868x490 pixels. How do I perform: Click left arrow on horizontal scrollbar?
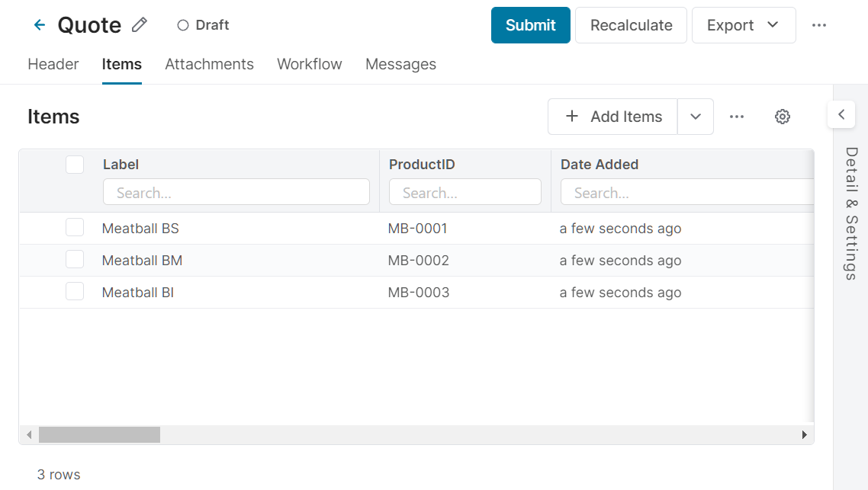29,435
